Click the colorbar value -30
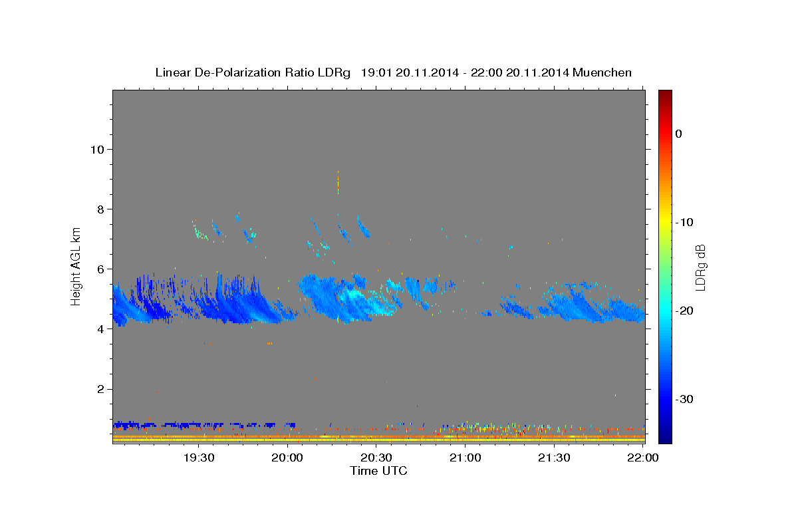Screen dimensions: 798x532 click(x=685, y=399)
